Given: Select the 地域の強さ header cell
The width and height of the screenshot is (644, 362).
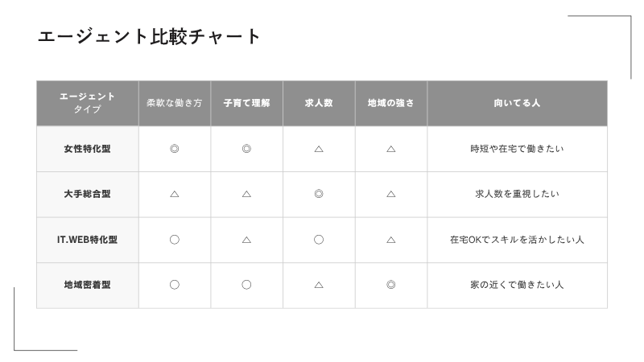Looking at the screenshot, I should click(x=391, y=103).
